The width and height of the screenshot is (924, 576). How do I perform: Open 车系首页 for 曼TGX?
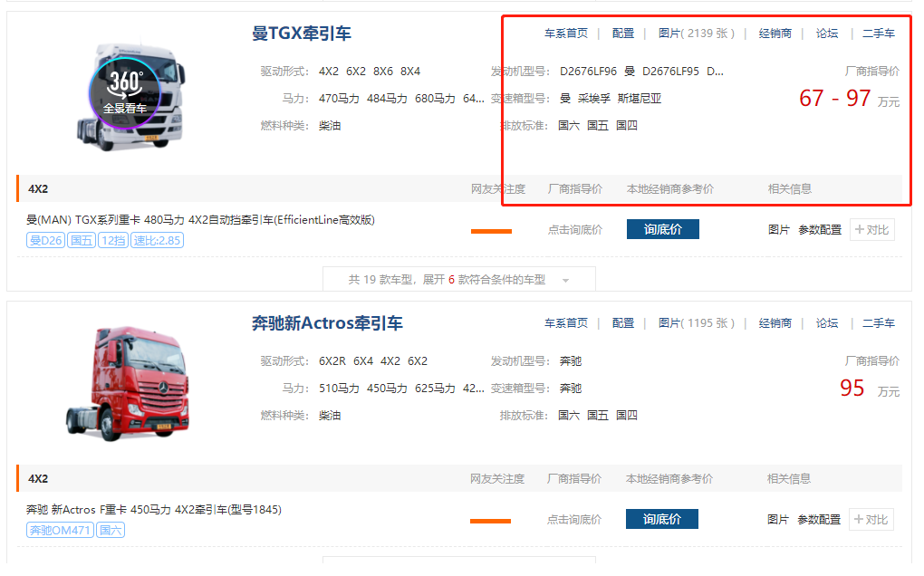tap(565, 34)
